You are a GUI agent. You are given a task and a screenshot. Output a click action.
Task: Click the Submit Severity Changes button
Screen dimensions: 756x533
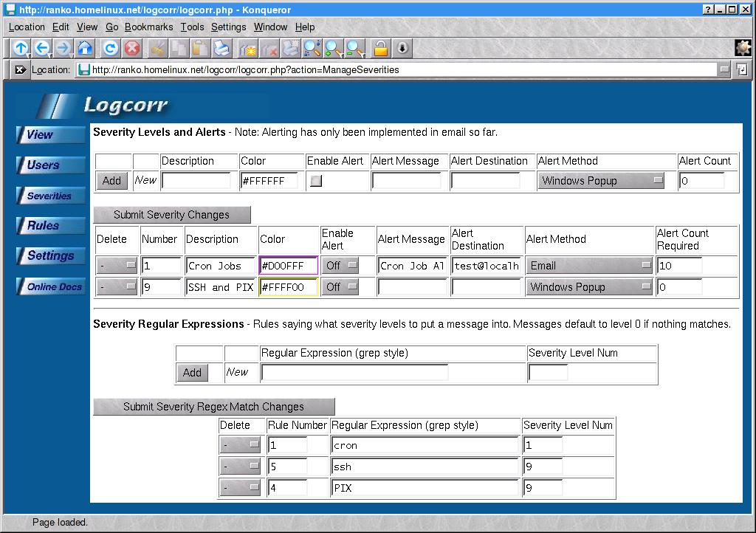(171, 215)
